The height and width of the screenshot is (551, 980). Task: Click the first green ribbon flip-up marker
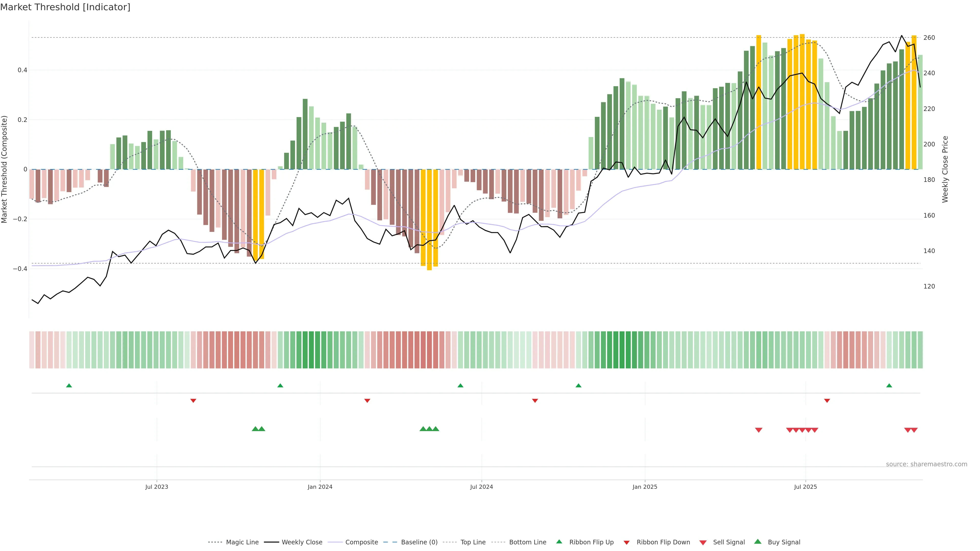pos(69,386)
